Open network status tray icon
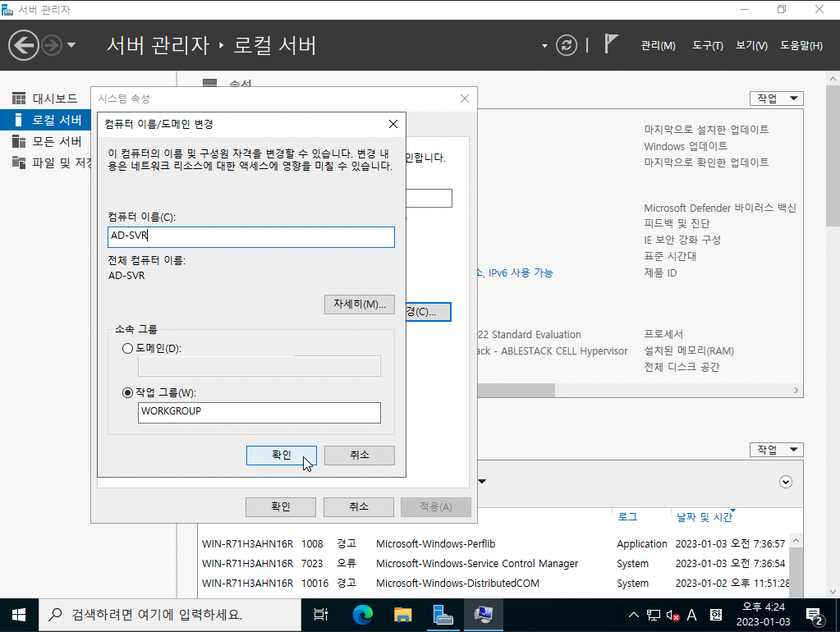The width and height of the screenshot is (840, 632). pos(654,615)
